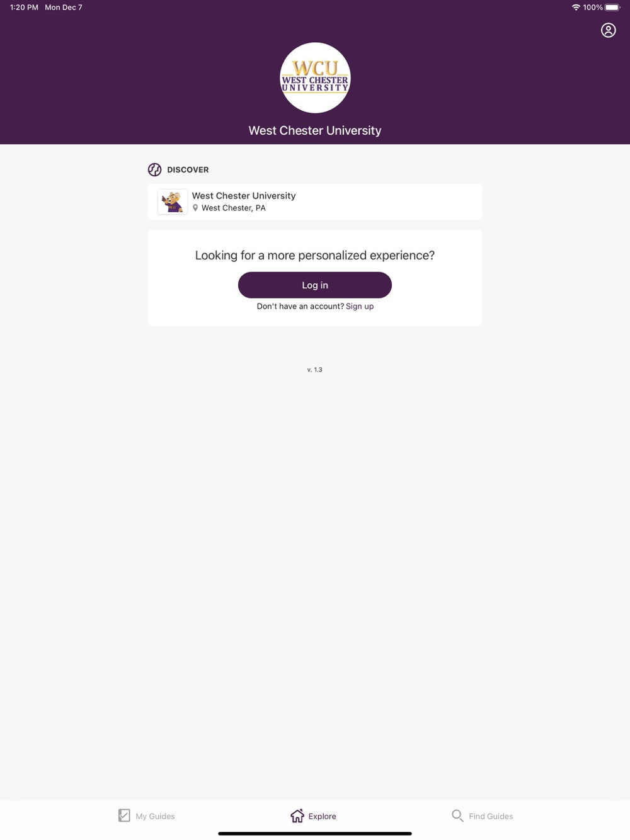Click the Wi-Fi status icon
The height and width of the screenshot is (840, 630).
click(x=576, y=8)
